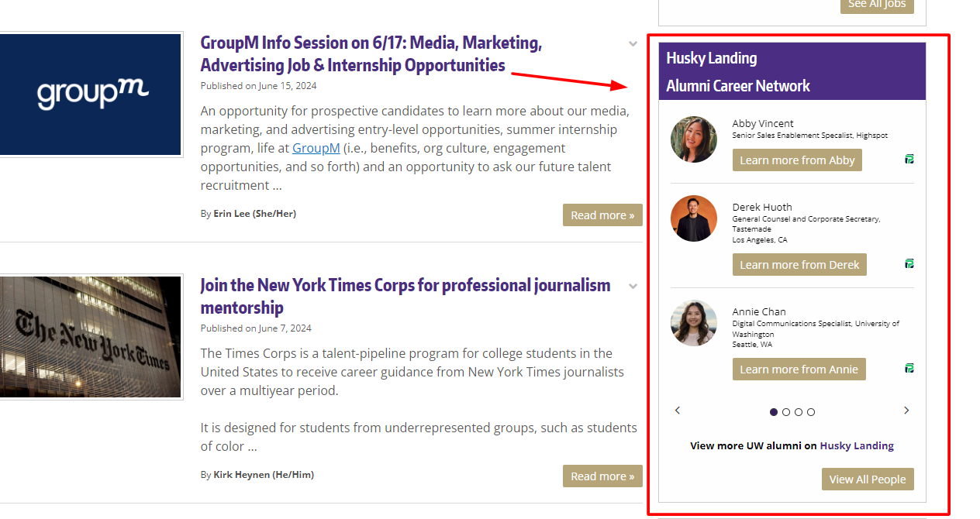Click Read more on the GroupM article
The image size is (980, 519).
[x=602, y=215]
